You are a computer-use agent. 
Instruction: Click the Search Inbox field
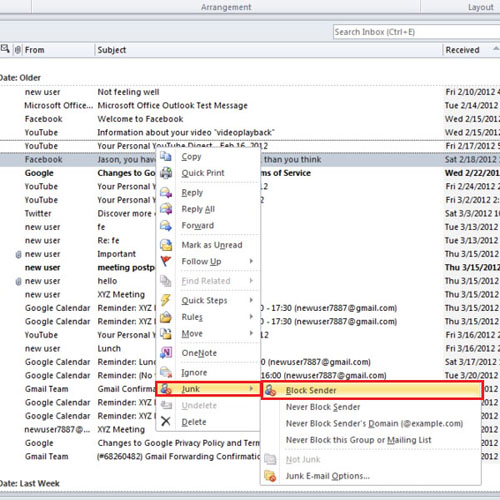(416, 32)
